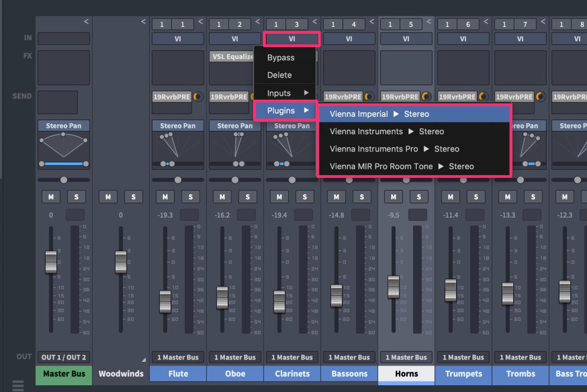Click the Trumpets send level knob
This screenshot has height=392, width=587.
(x=483, y=97)
